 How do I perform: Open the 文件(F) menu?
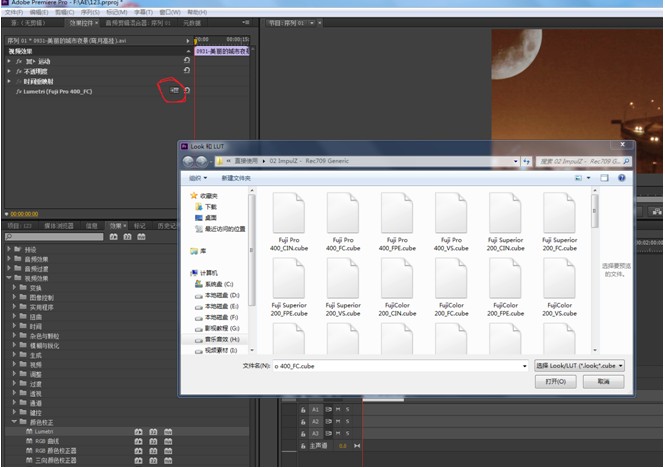pyautogui.click(x=14, y=12)
